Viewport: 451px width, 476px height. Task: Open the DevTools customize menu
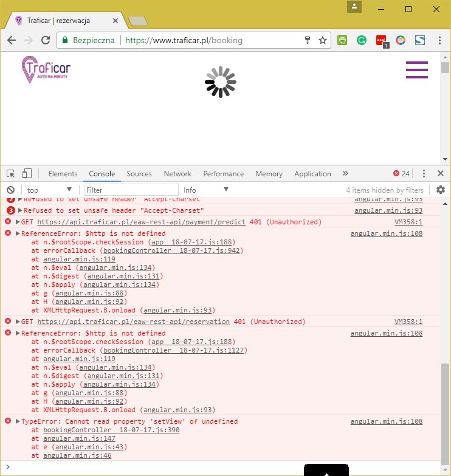(424, 173)
